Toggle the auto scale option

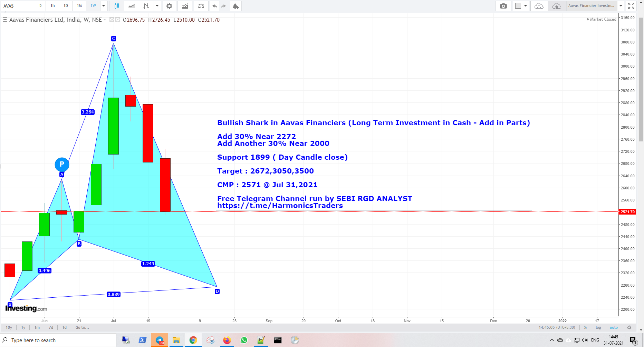[x=614, y=327]
